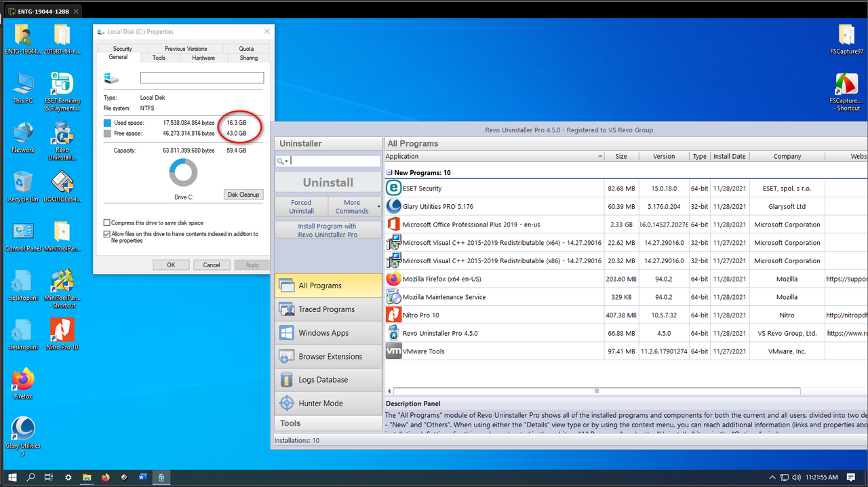Open the Browser Extensions module

tap(328, 356)
